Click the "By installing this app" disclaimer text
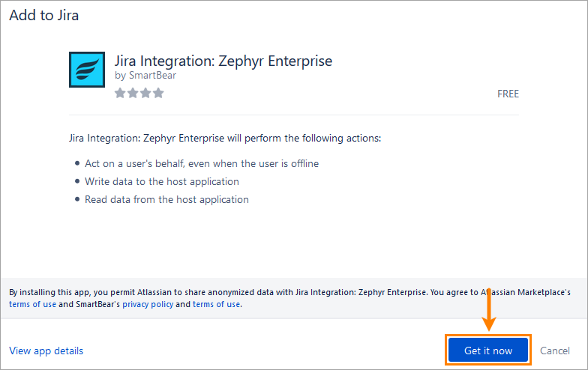This screenshot has height=370, width=588. point(225,292)
